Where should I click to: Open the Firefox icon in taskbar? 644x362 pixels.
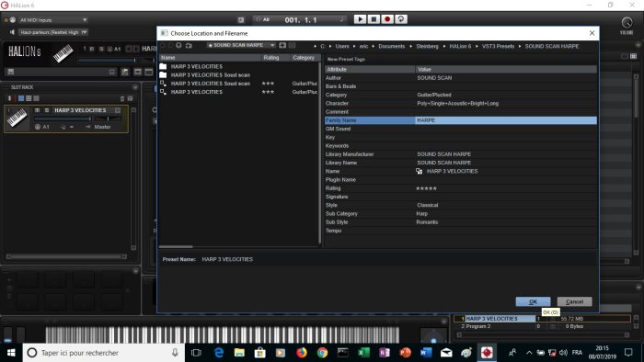[x=302, y=353]
